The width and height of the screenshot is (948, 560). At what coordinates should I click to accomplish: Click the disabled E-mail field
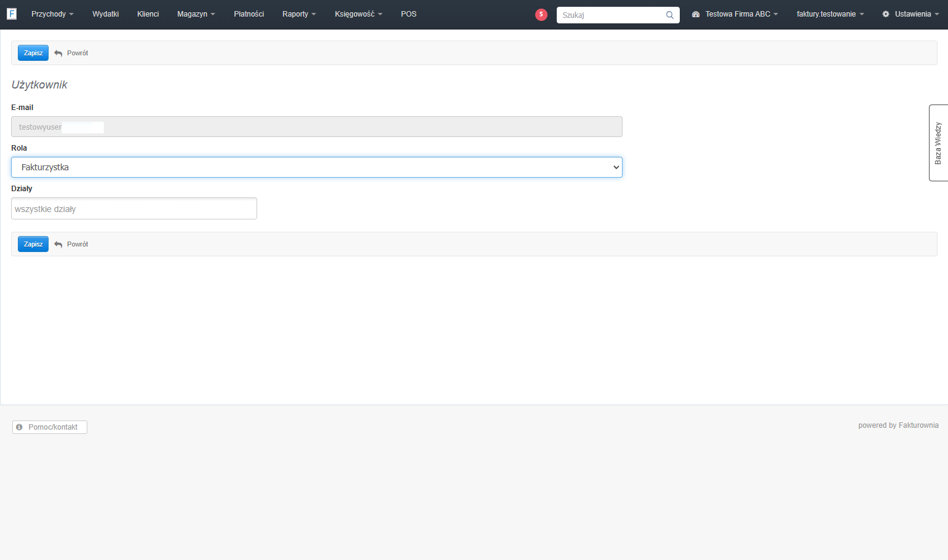317,127
